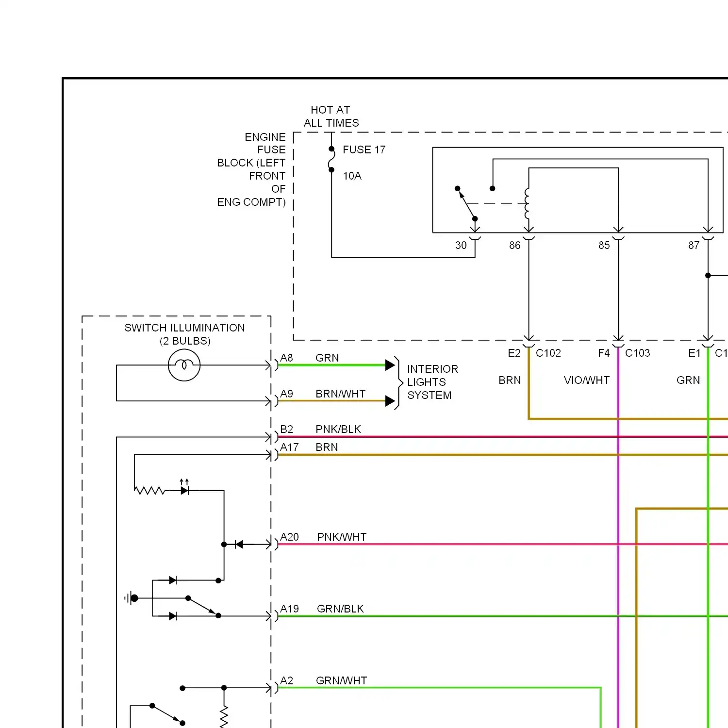Click relay terminal number 86

point(515,245)
